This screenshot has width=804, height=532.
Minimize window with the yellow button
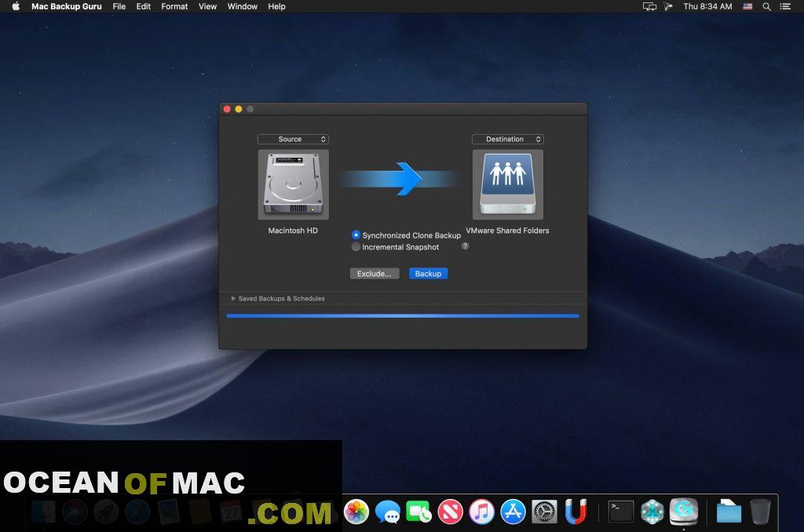(x=239, y=109)
